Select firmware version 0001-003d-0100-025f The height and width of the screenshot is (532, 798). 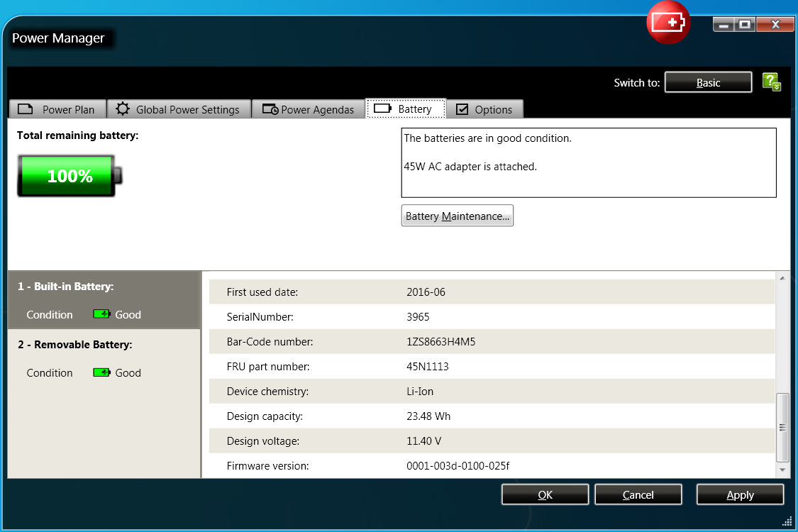458,466
